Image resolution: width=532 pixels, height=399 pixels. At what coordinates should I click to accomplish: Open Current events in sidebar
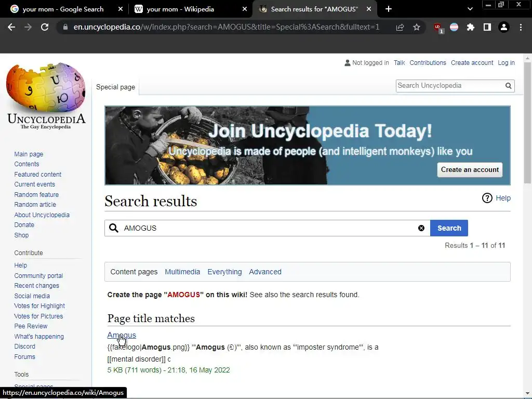point(34,184)
